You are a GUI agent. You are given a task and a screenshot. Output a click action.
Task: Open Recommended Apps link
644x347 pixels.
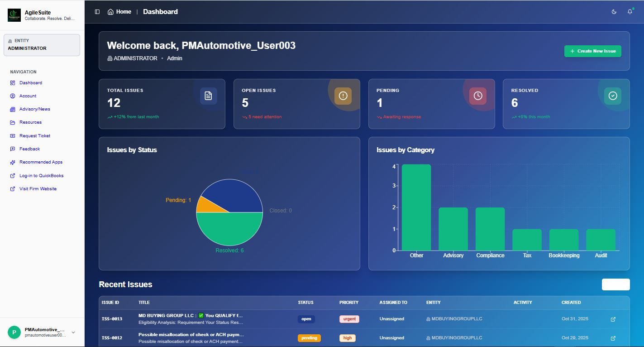(x=42, y=162)
